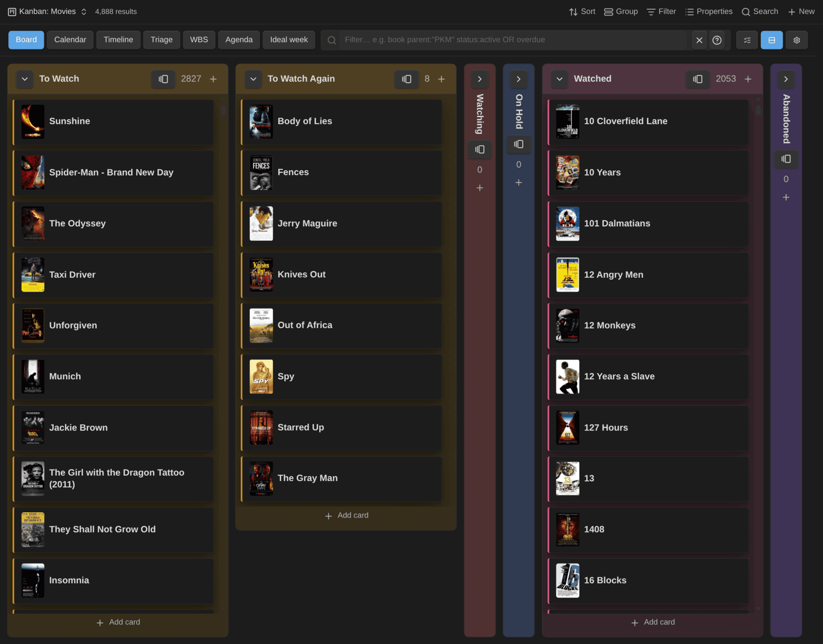Toggle Abandoned column width icon
Screen dimensions: 823x644
786,158
